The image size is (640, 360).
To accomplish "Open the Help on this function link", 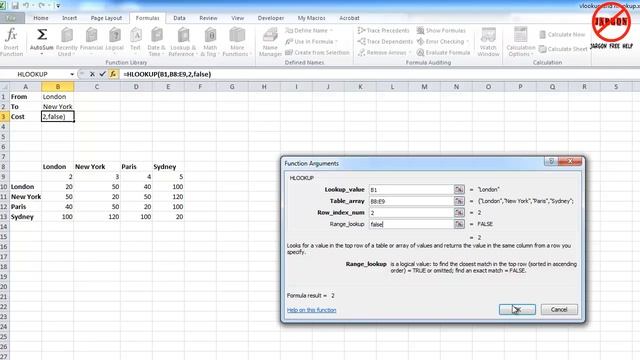I will pyautogui.click(x=311, y=310).
